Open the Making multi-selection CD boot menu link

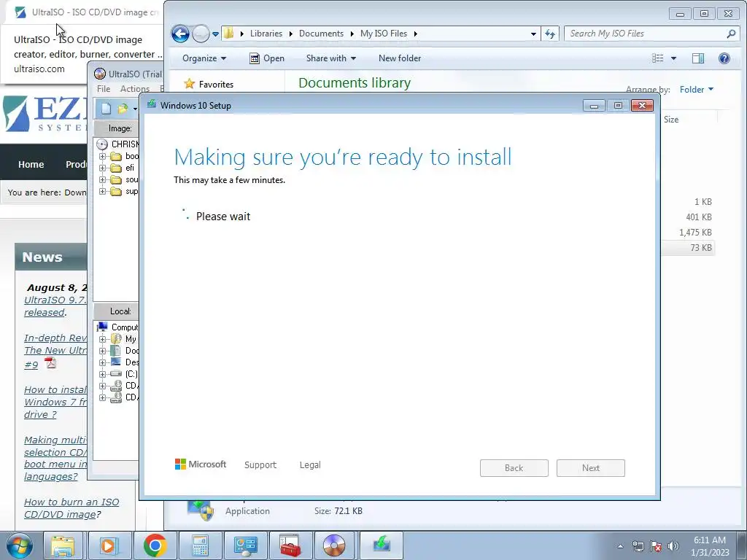pyautogui.click(x=55, y=458)
